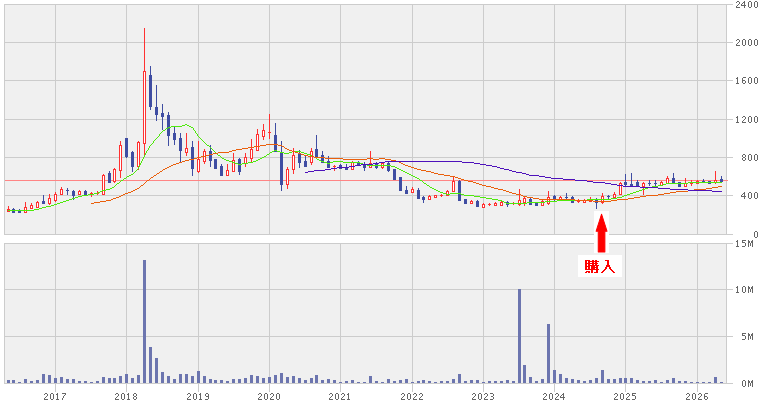The width and height of the screenshot is (762, 405).
Task: Click the 2022 year label on the time axis
Action: tap(412, 397)
